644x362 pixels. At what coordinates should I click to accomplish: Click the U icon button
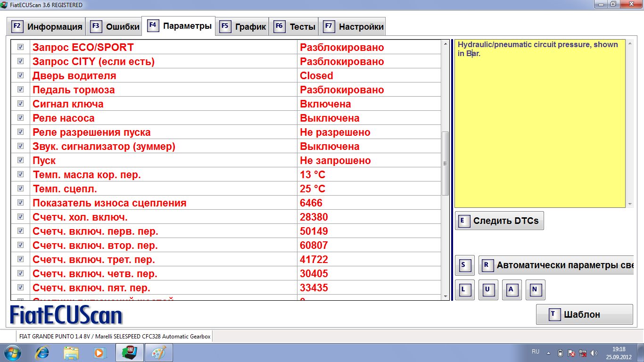(x=488, y=290)
